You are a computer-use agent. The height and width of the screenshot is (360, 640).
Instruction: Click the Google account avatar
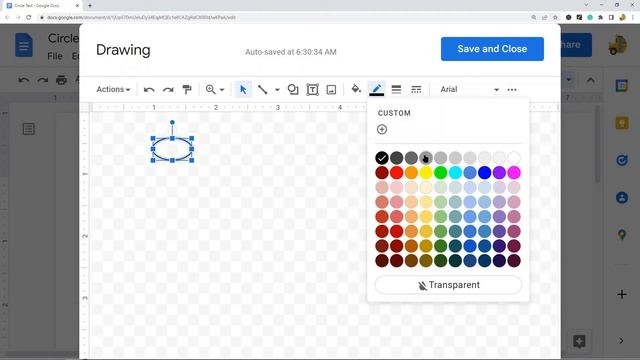618,45
